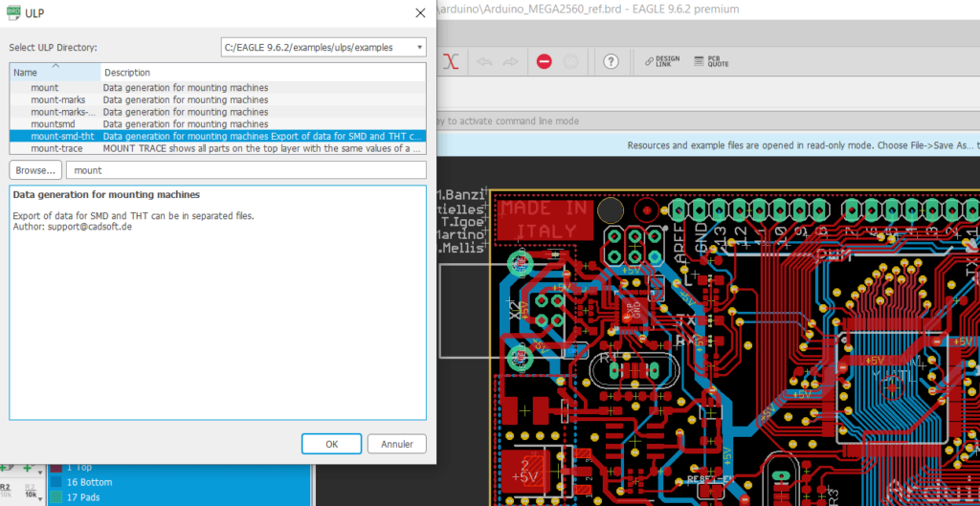The height and width of the screenshot is (506, 980).
Task: Click the Redo arrow icon
Action: 510,61
